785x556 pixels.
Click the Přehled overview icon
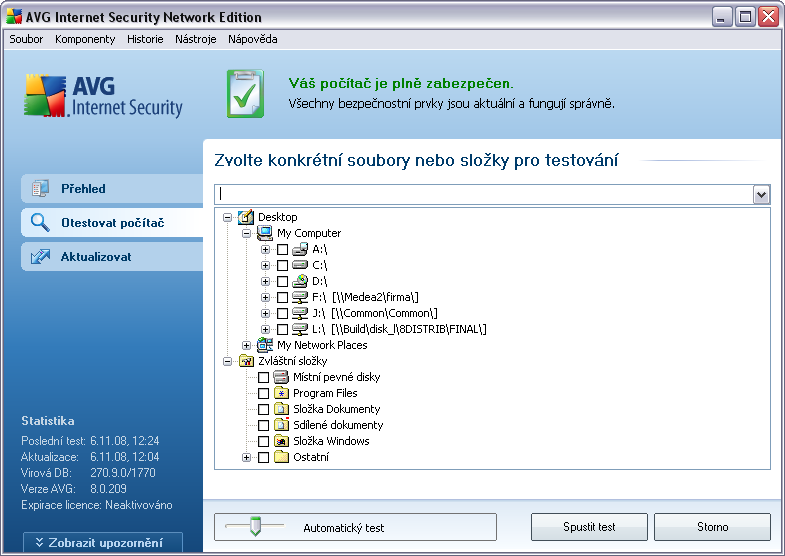pos(40,189)
